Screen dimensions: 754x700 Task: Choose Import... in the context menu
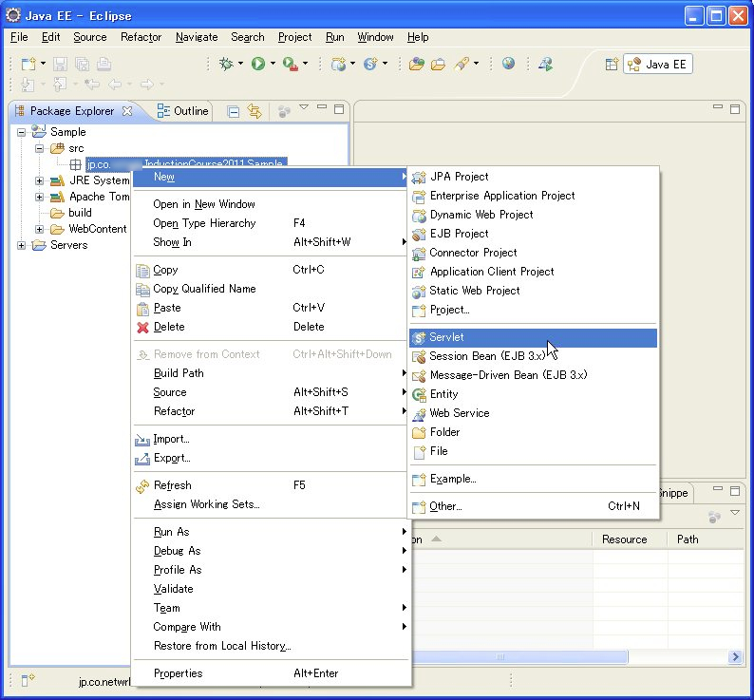(272, 439)
